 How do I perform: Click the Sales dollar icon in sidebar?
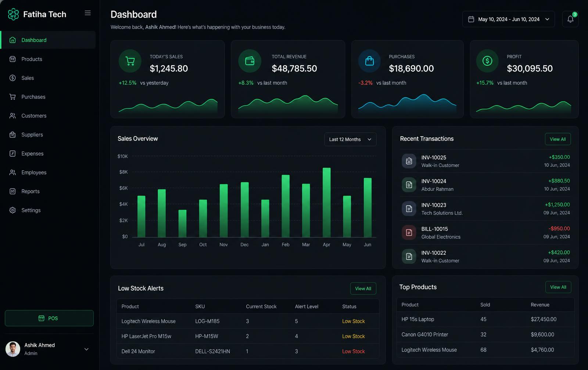tap(12, 78)
